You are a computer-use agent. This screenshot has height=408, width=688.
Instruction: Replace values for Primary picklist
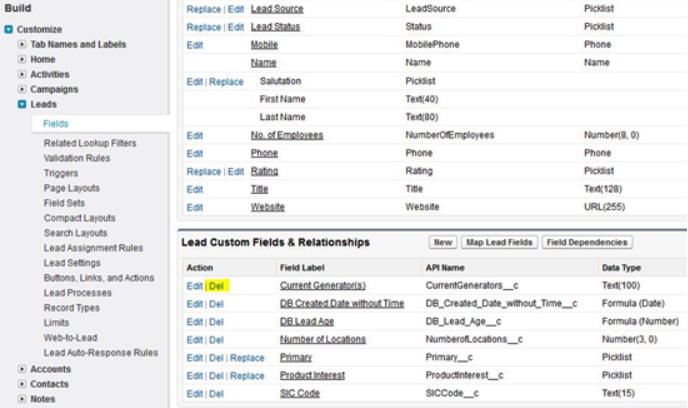coord(247,358)
